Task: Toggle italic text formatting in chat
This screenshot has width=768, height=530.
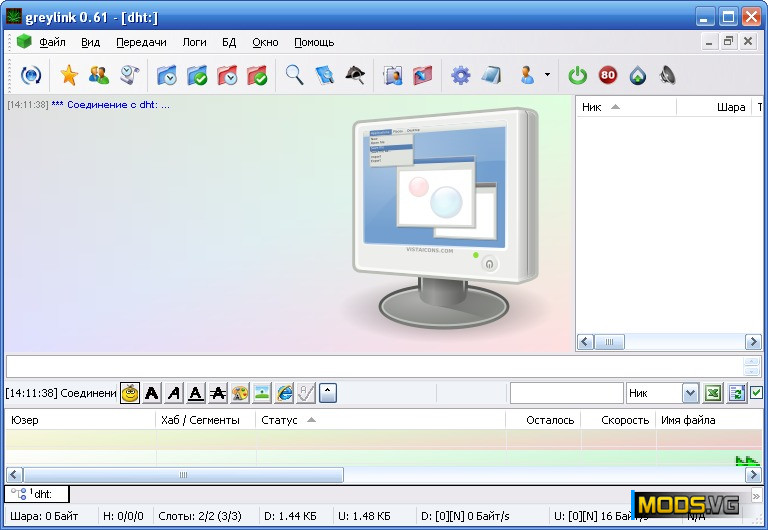Action: point(174,393)
